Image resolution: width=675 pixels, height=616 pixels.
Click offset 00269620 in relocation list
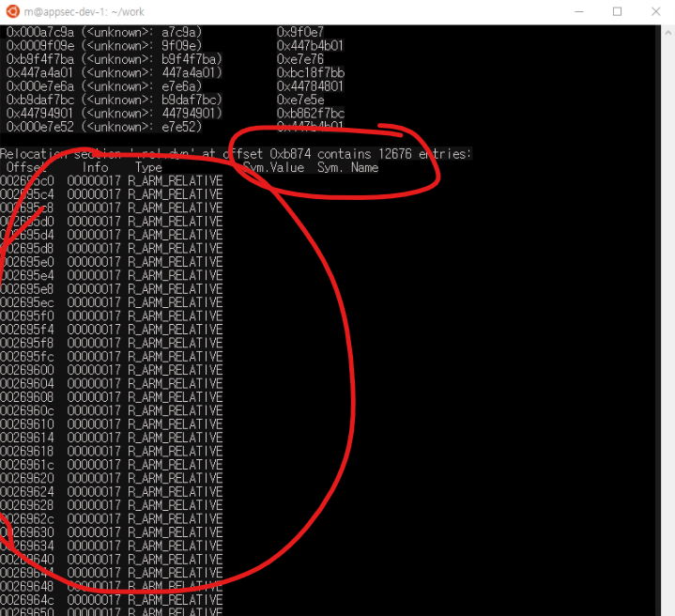tap(27, 479)
